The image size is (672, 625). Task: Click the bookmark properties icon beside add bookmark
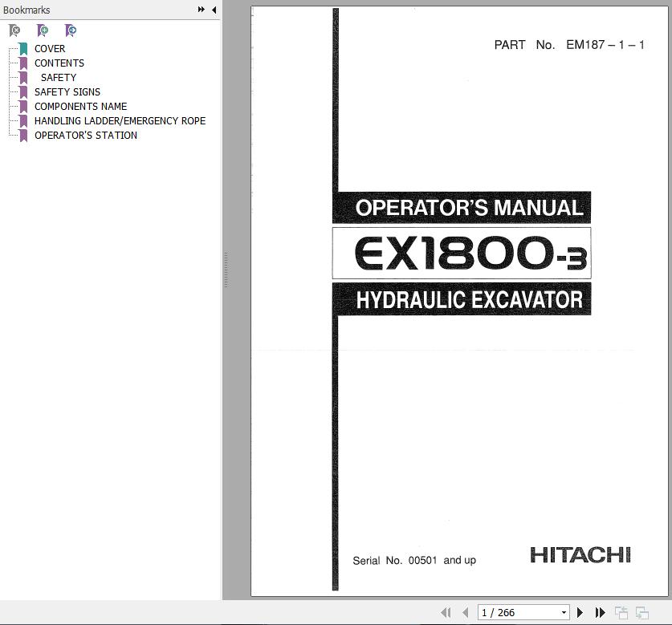(x=71, y=30)
